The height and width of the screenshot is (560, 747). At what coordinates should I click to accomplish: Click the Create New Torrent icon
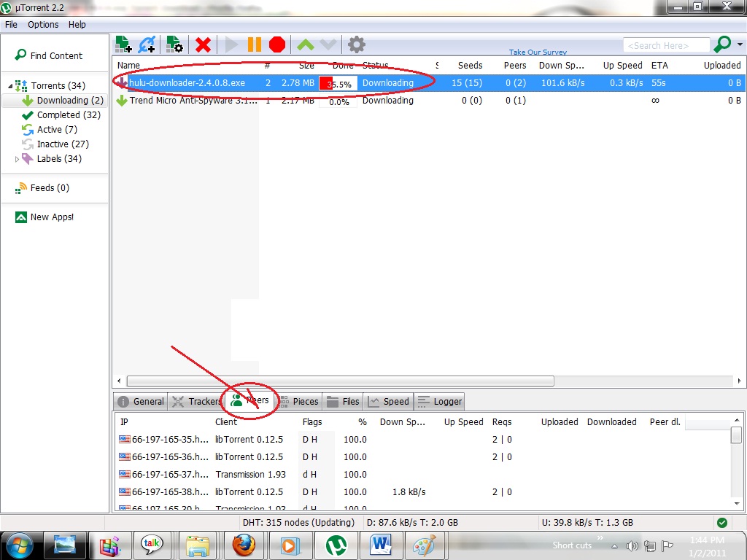tap(174, 44)
